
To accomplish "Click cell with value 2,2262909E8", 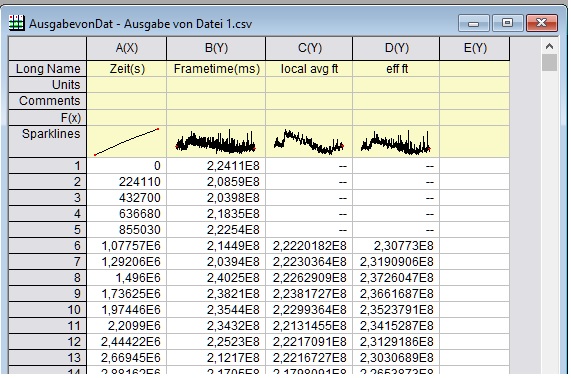I will [309, 278].
